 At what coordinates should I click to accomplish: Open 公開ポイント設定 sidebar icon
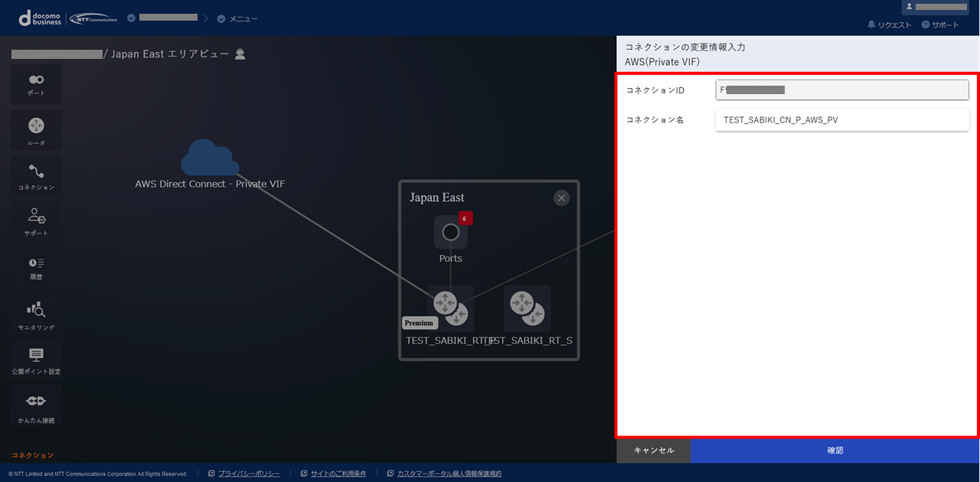36,360
